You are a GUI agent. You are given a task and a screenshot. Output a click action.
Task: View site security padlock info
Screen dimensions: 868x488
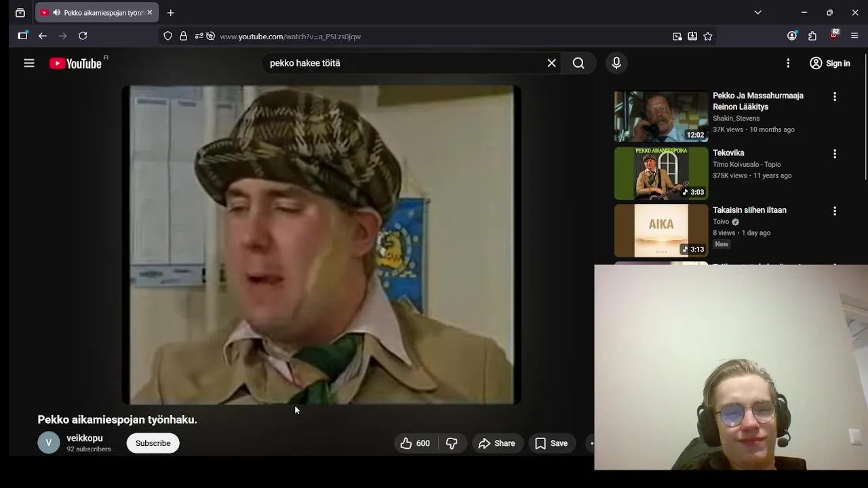tap(183, 37)
